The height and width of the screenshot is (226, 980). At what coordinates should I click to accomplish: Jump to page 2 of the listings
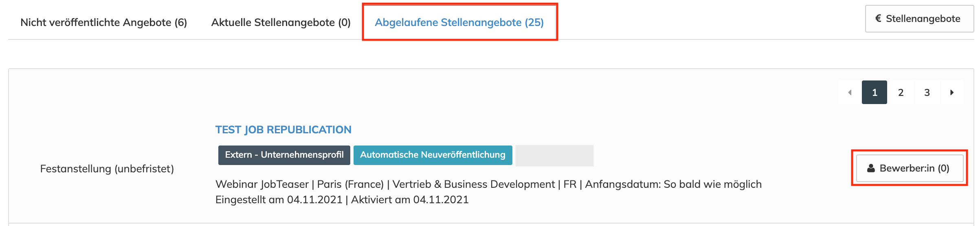tap(901, 93)
